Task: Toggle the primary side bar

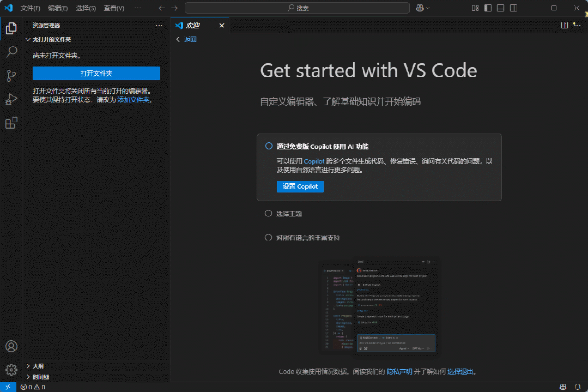Action: click(x=488, y=8)
